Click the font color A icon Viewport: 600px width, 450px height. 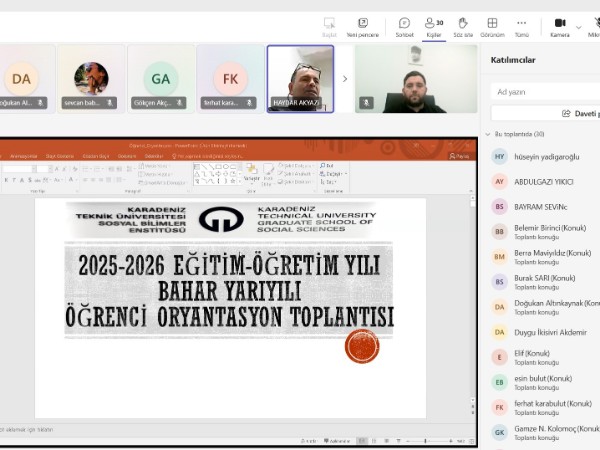71,179
